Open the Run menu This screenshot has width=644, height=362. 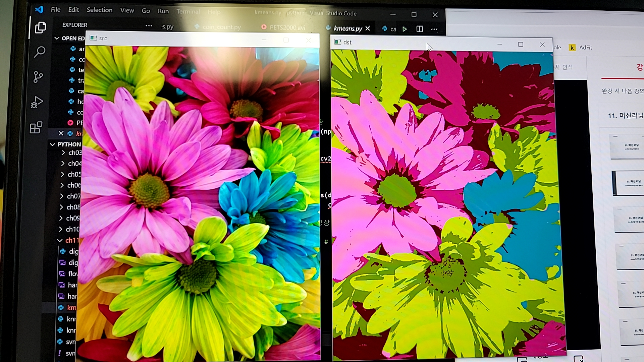coord(163,11)
